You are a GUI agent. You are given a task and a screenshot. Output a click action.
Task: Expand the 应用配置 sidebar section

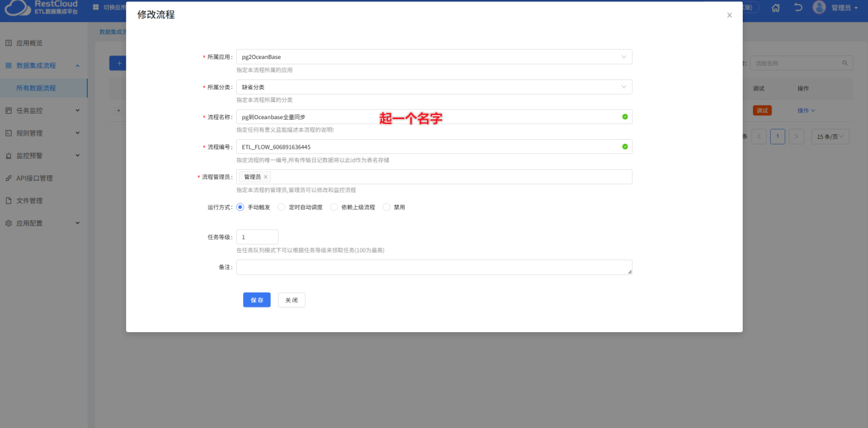click(x=77, y=223)
